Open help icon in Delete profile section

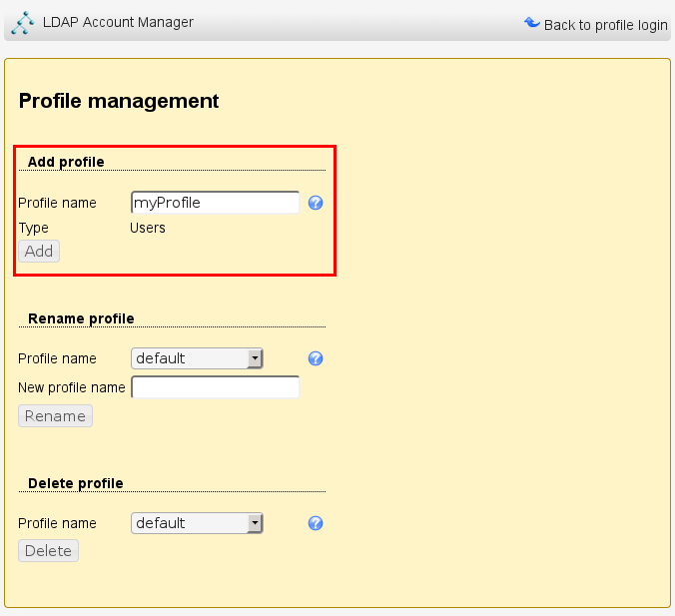coord(316,523)
